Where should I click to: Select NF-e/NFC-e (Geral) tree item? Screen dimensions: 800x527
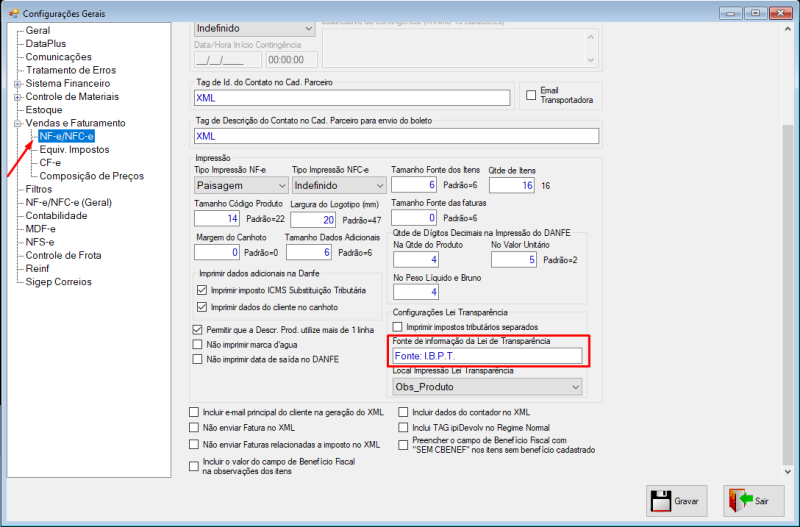pos(69,203)
